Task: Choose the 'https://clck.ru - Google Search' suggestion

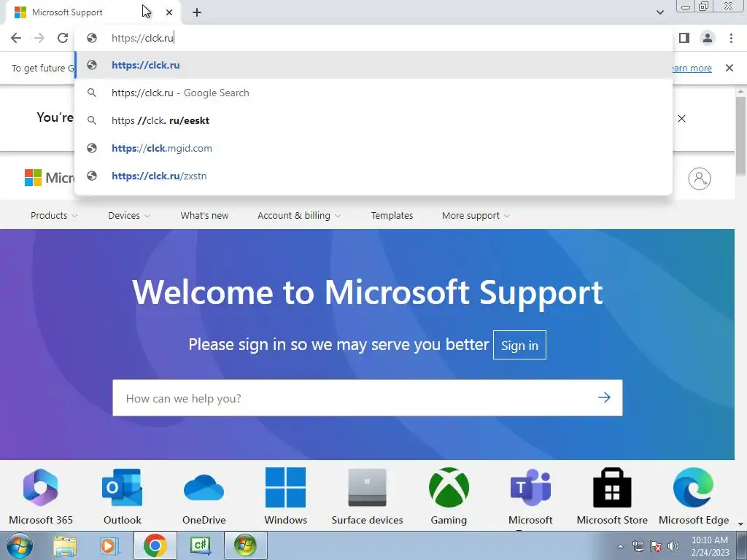Action: tap(373, 93)
